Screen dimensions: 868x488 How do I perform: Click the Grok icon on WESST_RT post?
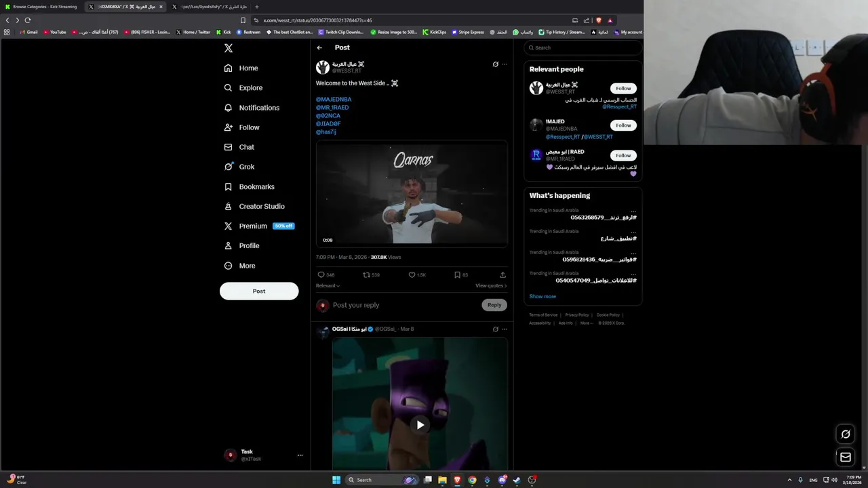tap(496, 64)
